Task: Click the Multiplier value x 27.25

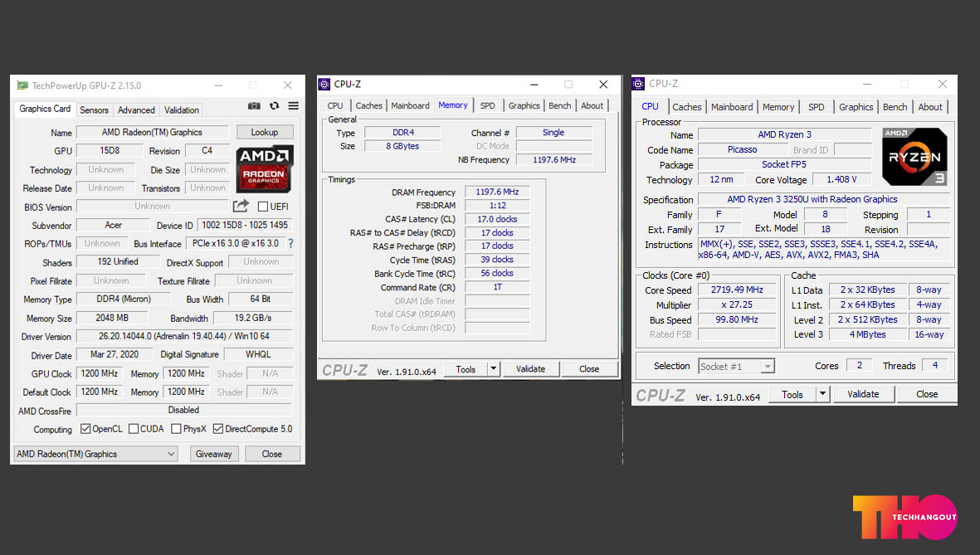Action: coord(737,305)
